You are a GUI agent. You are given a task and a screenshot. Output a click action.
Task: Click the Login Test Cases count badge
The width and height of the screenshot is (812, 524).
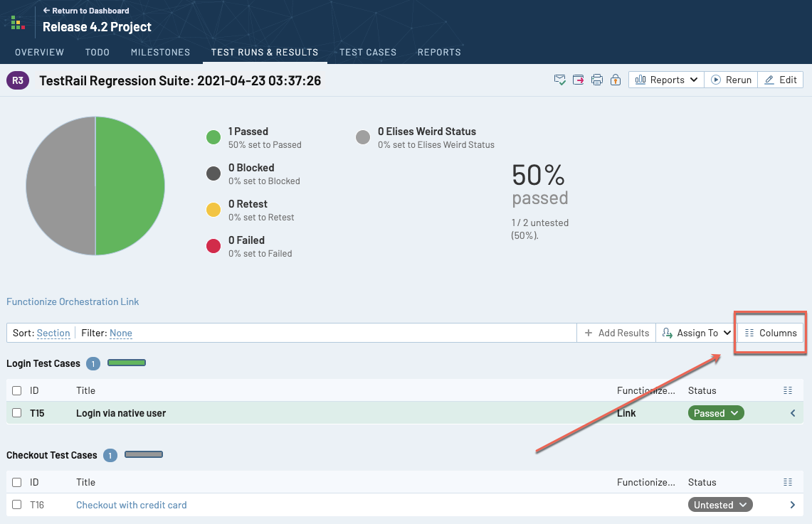coord(93,363)
